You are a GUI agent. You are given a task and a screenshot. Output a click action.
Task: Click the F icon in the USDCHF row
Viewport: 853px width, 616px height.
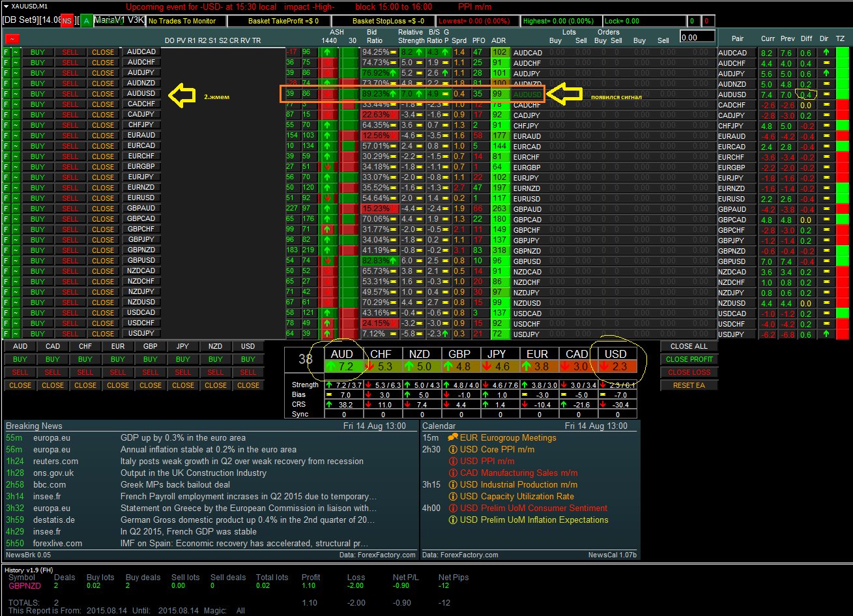click(x=7, y=323)
